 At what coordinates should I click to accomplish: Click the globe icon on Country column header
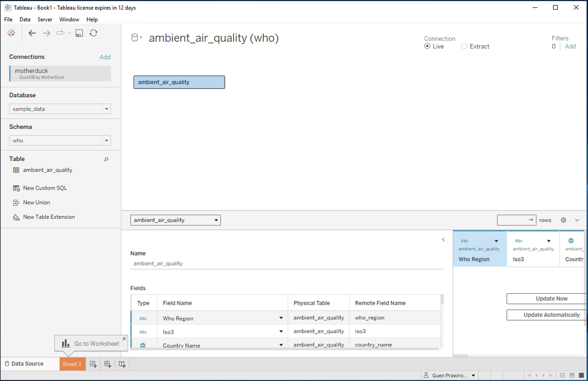[571, 241]
